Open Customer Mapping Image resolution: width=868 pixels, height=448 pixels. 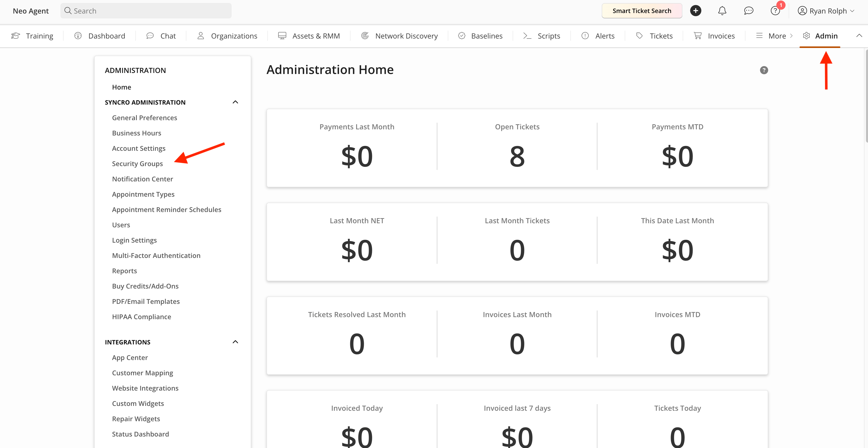point(142,372)
